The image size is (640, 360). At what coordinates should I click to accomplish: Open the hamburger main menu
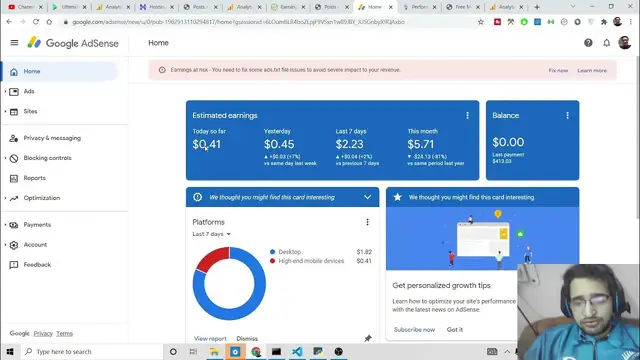pyautogui.click(x=14, y=42)
